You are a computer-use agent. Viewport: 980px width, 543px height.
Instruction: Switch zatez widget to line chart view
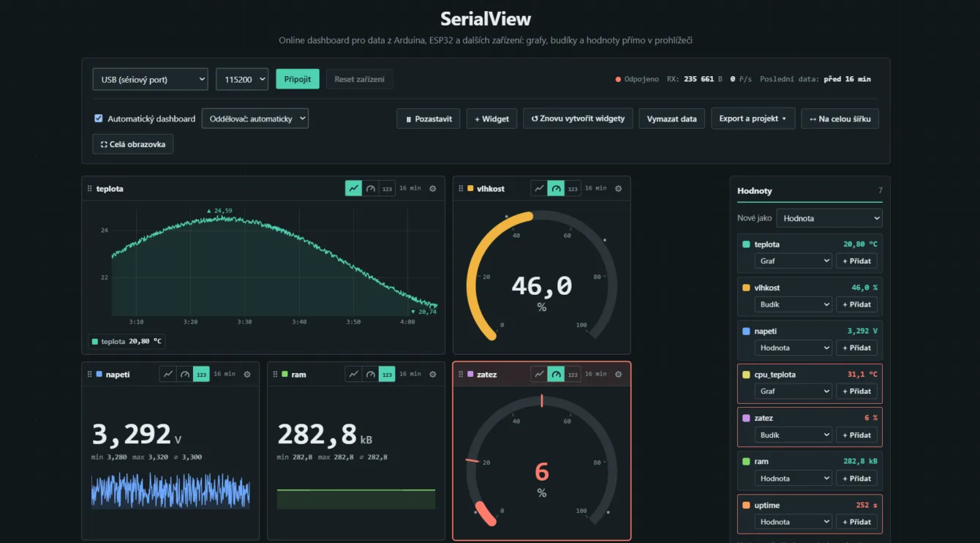(x=539, y=375)
